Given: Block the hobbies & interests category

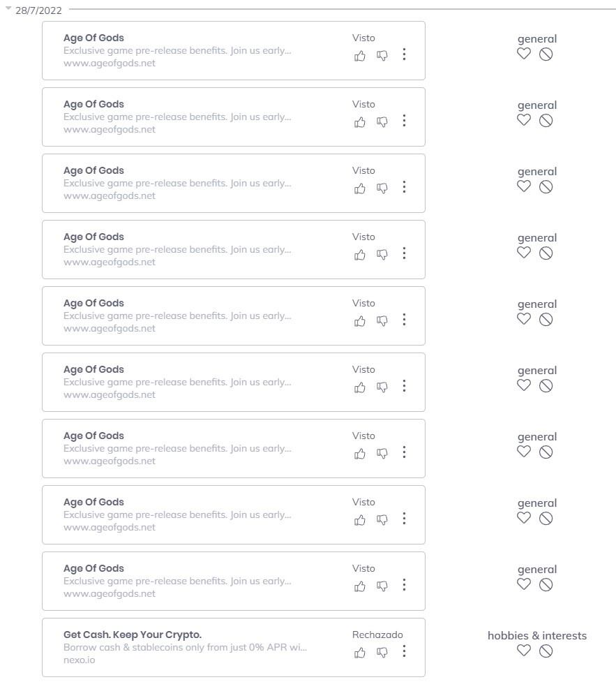Looking at the screenshot, I should point(546,651).
